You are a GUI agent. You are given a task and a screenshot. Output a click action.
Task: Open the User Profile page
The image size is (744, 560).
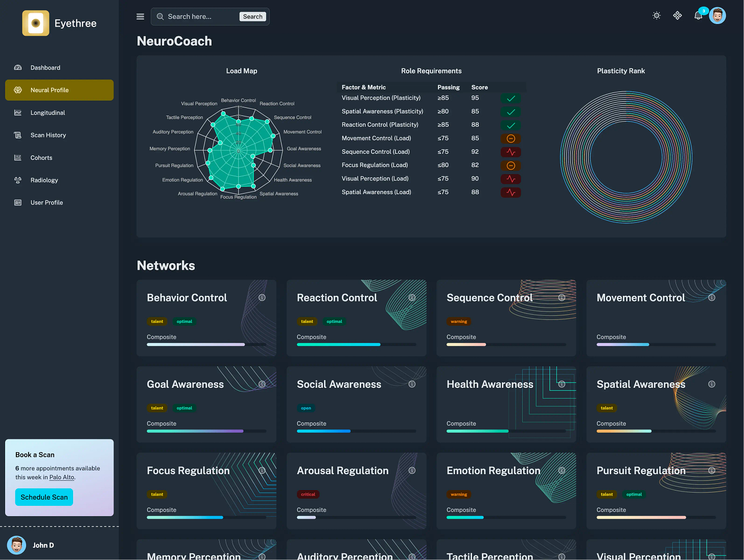point(46,202)
